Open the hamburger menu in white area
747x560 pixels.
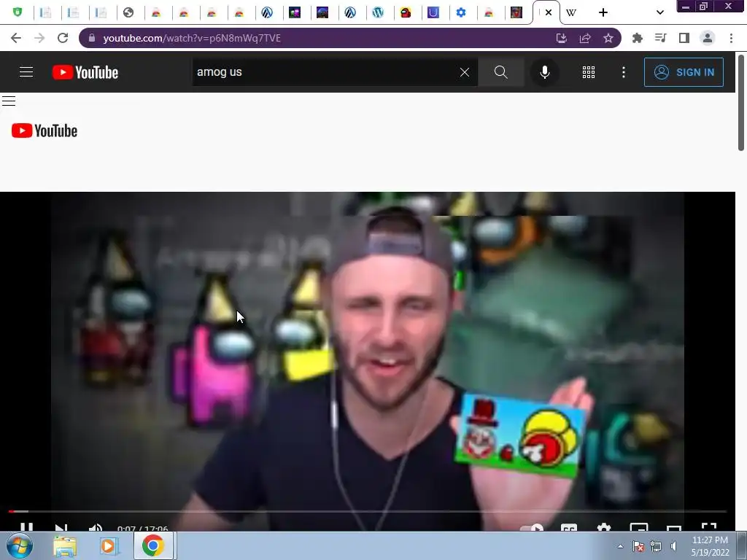pos(9,101)
